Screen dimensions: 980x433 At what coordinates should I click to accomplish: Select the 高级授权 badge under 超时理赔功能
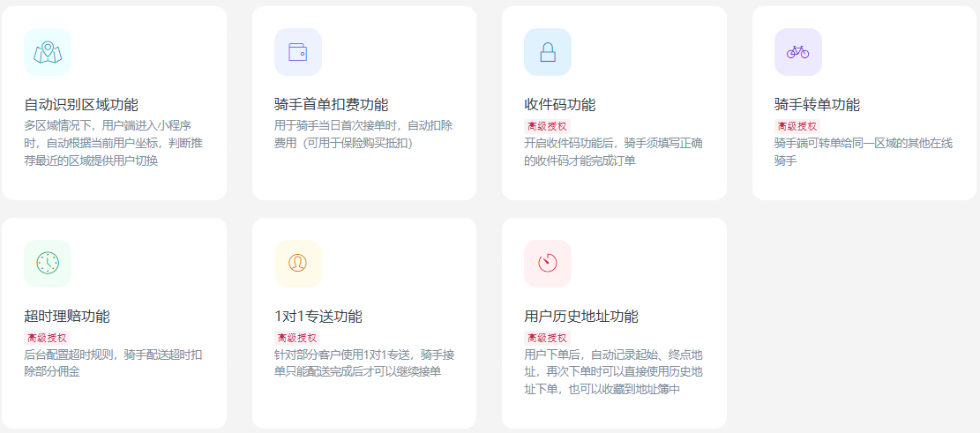(x=47, y=338)
